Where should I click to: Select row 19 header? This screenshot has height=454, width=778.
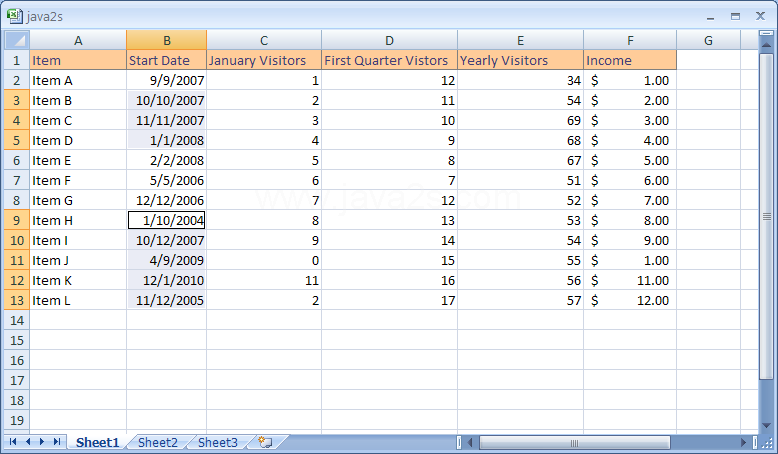pos(17,420)
